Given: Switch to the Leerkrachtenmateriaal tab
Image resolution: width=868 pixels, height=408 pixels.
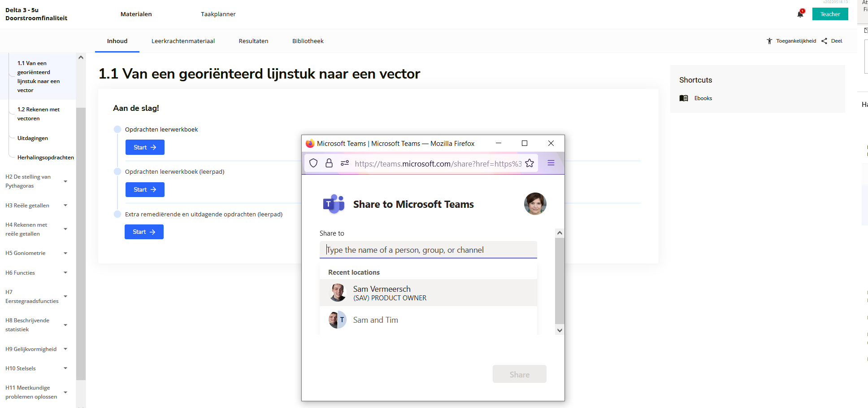Looking at the screenshot, I should click(183, 41).
